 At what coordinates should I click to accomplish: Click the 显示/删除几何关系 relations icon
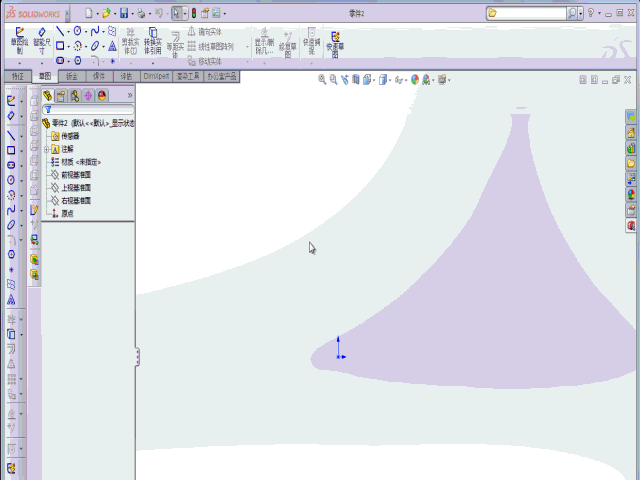coord(264,41)
